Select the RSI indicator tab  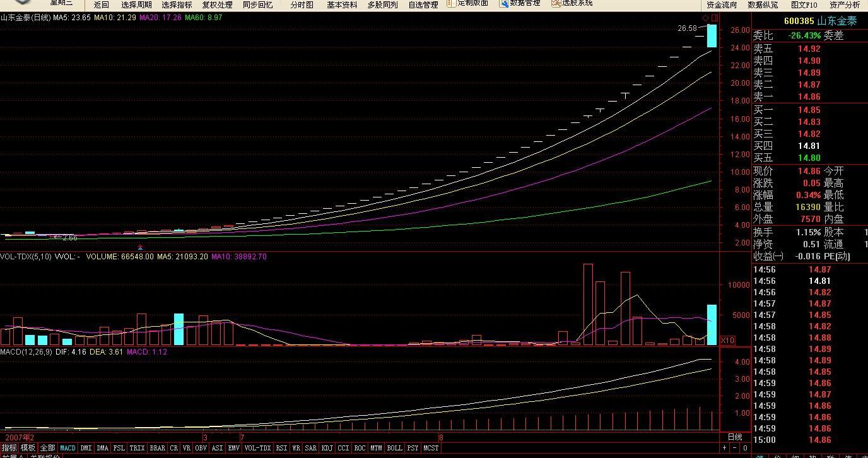click(281, 448)
